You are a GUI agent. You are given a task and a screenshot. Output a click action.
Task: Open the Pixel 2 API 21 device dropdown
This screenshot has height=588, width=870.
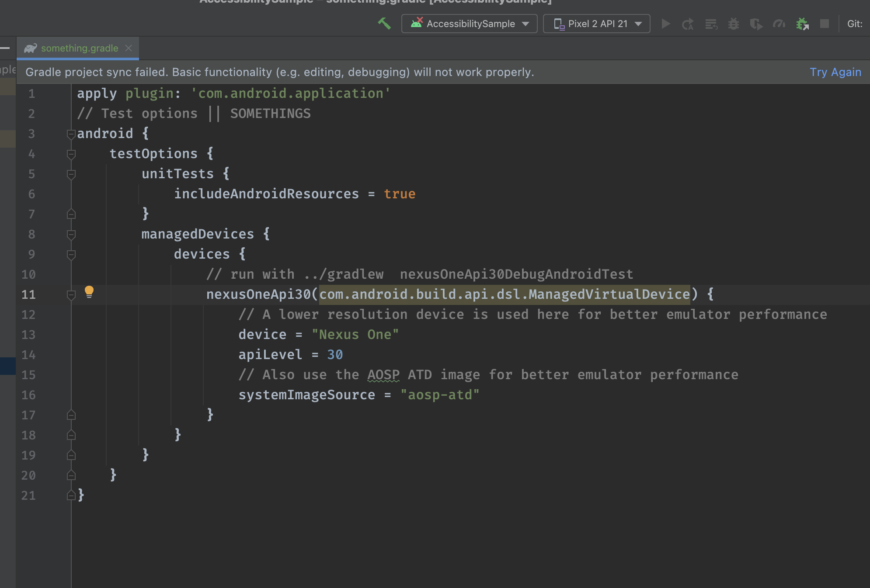click(596, 24)
